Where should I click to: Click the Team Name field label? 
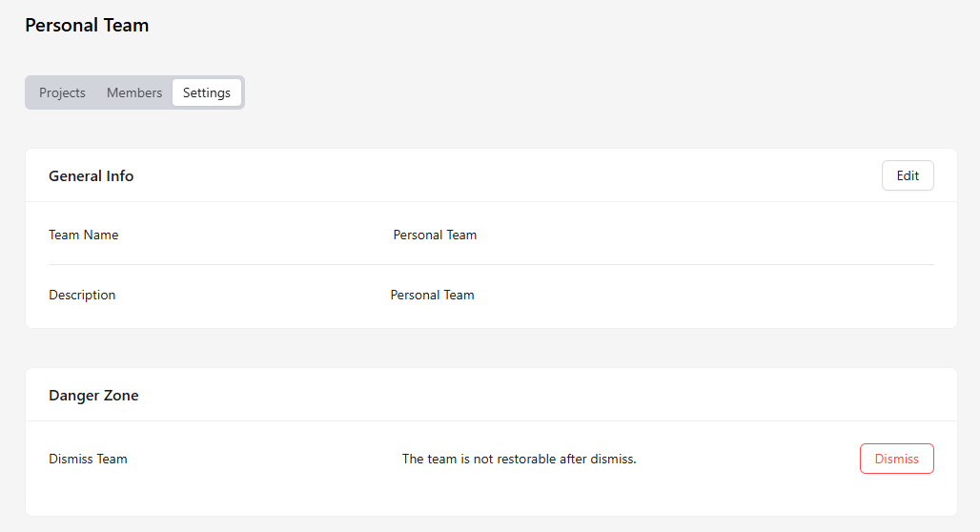click(x=84, y=235)
